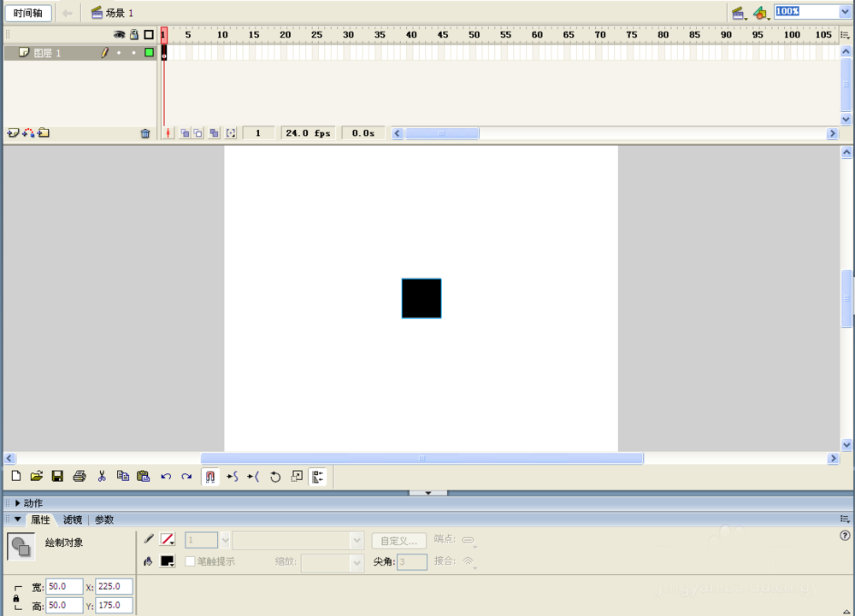Undo the last action
The image size is (855, 616).
coord(166,477)
